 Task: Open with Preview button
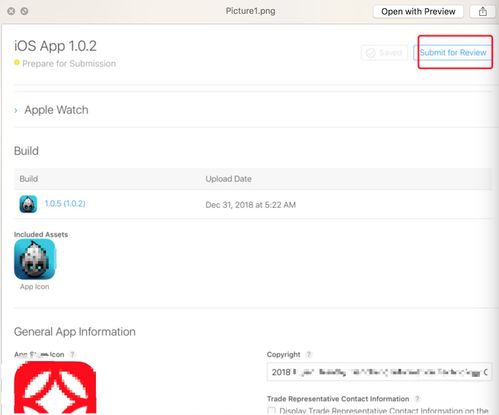(x=418, y=12)
